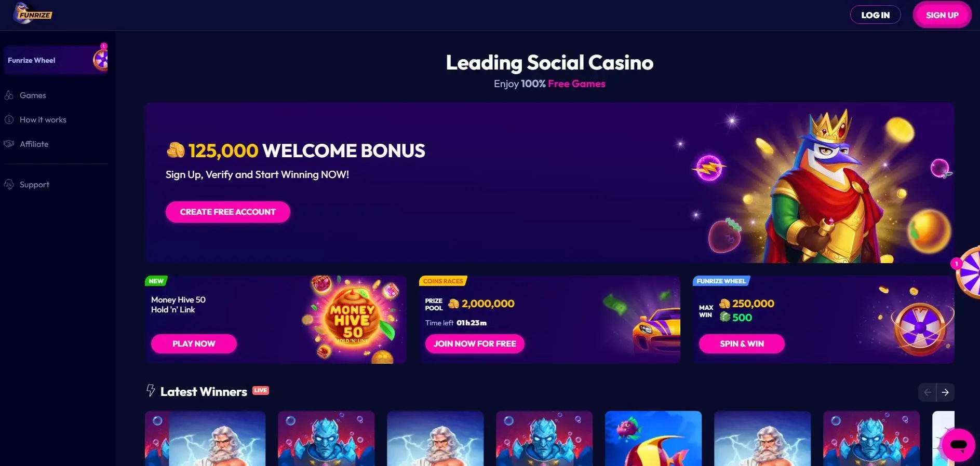Open the first Zeus winner thumbnail
Screen dimensions: 980x466
tap(205, 438)
